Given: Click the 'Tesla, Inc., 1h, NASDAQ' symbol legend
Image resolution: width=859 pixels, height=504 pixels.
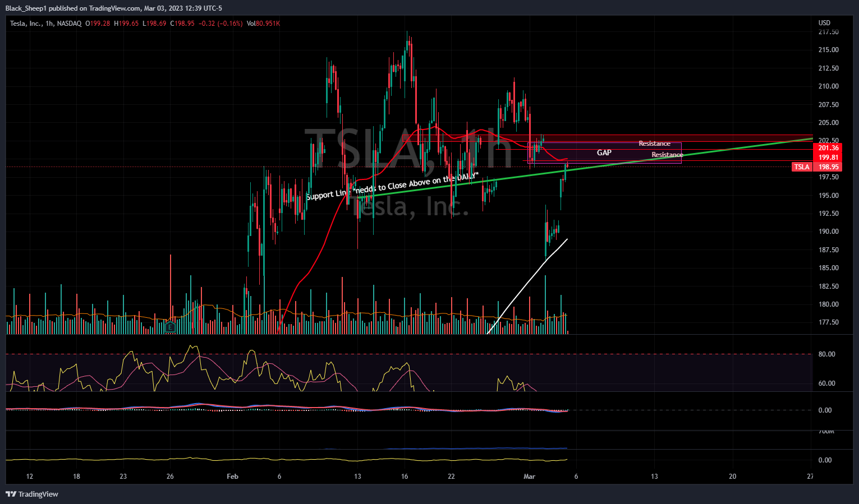Looking at the screenshot, I should coord(45,24).
